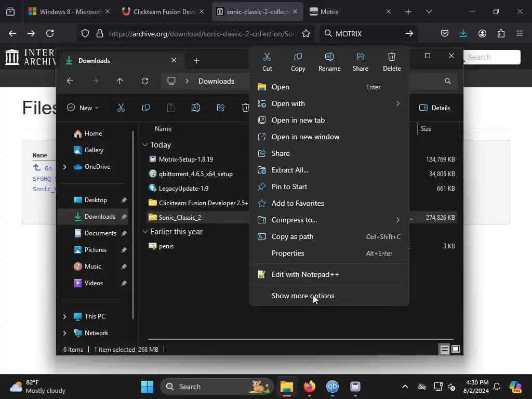Open Firefox list all tabs chevron
532x399 pixels.
coord(429,11)
